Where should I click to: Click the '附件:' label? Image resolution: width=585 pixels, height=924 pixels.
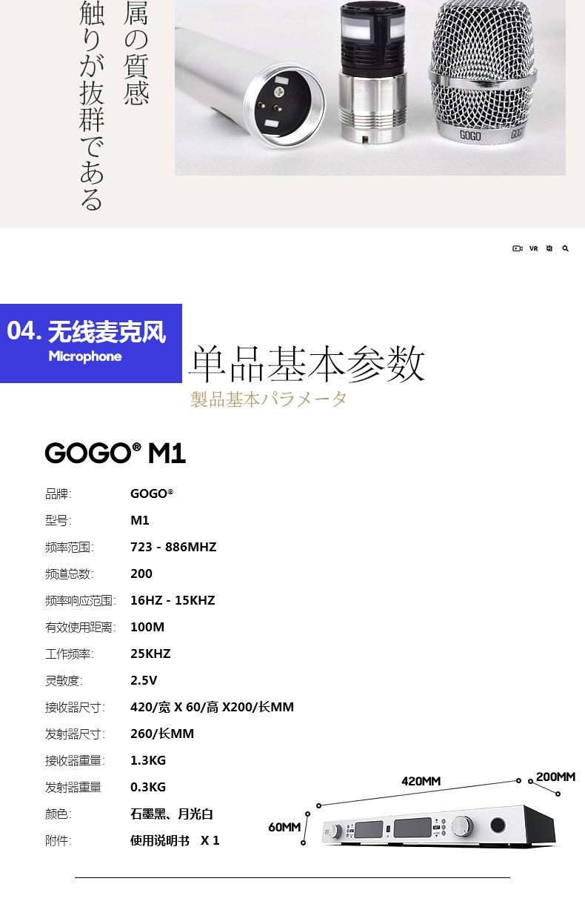coord(58,840)
